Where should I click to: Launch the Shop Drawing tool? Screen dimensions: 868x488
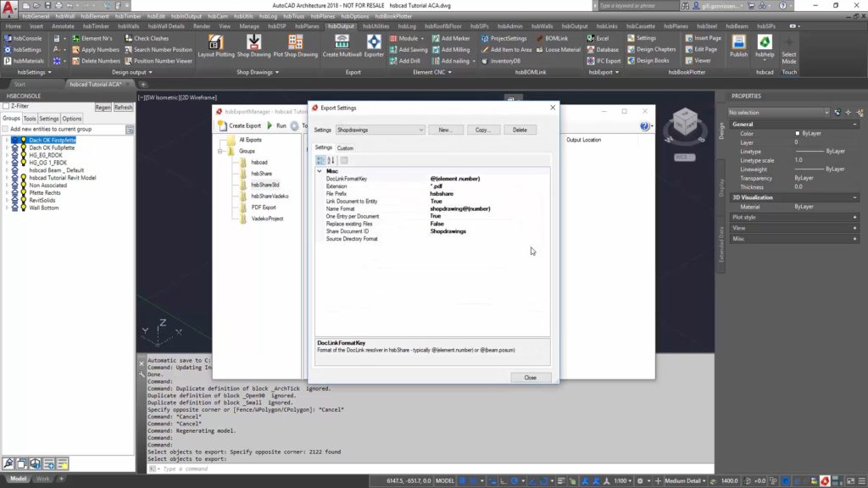click(x=253, y=46)
